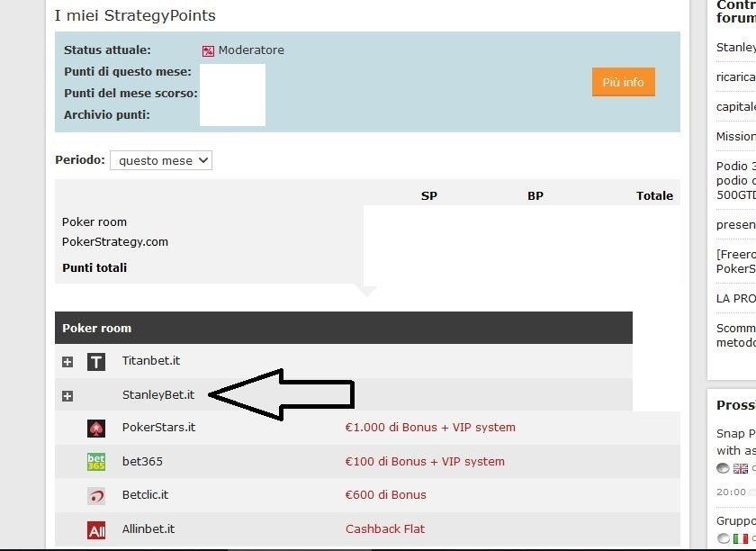The image size is (756, 551).
Task: Click the bet365 green logo icon
Action: tap(96, 462)
